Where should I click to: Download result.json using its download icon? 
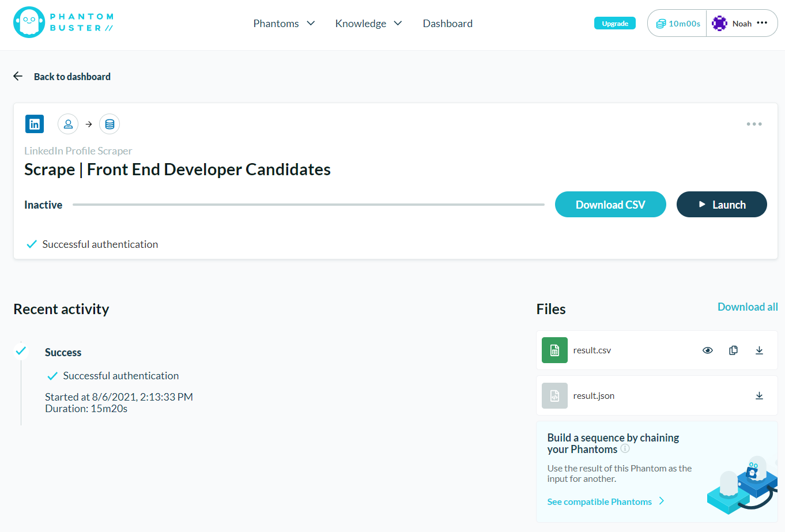pos(759,395)
